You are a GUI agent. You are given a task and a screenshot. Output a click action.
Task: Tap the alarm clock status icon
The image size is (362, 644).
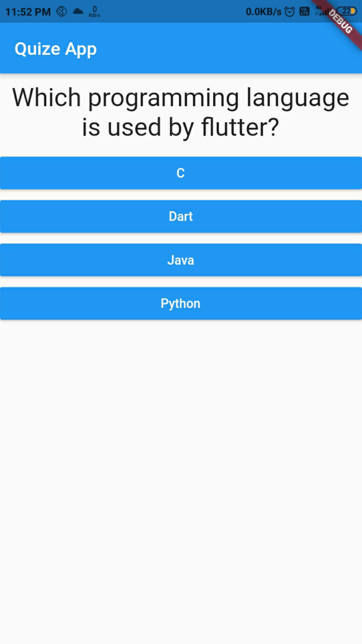(x=290, y=12)
